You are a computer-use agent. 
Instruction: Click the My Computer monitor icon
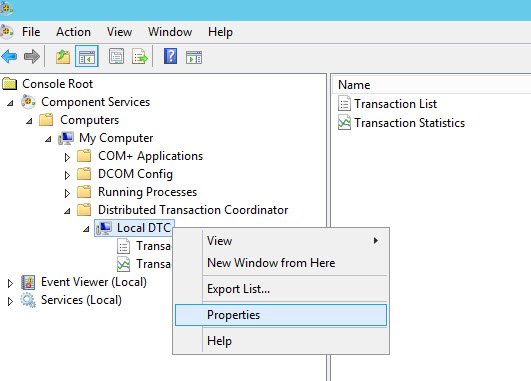(x=66, y=138)
